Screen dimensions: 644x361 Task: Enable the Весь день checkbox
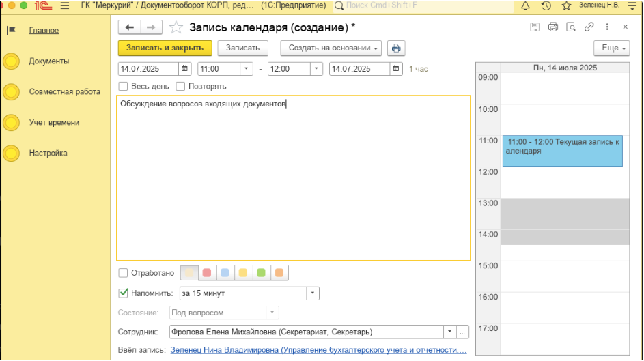124,87
